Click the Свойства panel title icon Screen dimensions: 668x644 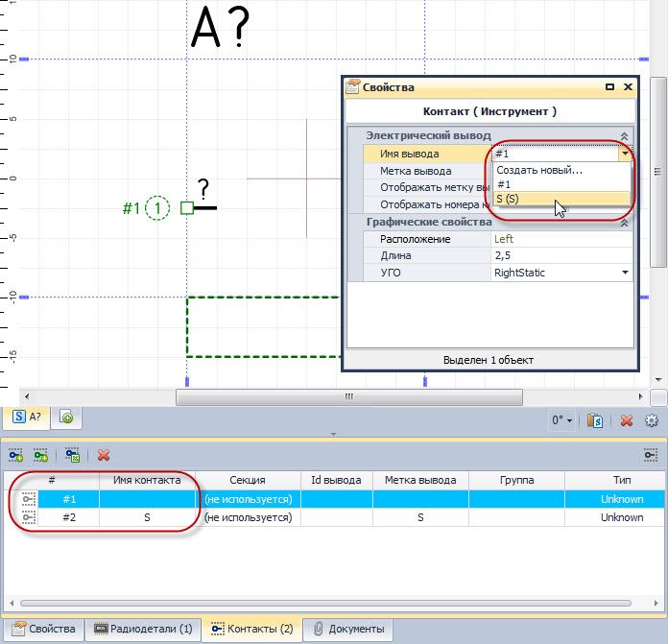[x=352, y=87]
